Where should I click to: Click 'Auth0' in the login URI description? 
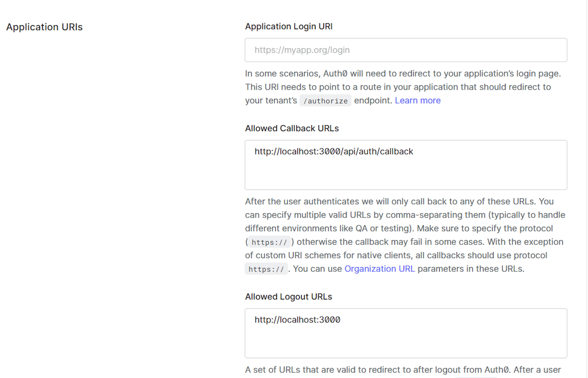pyautogui.click(x=335, y=74)
